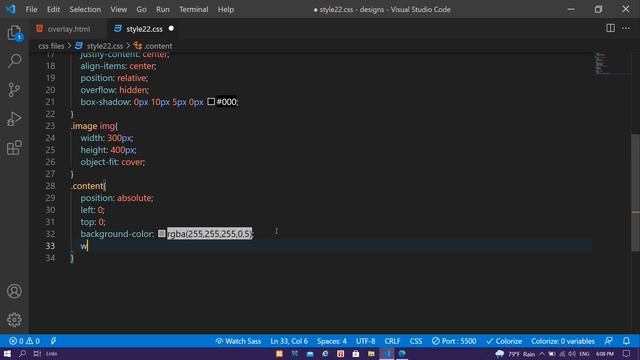
Task: Click the rgba color swatch on line 32
Action: pyautogui.click(x=162, y=233)
